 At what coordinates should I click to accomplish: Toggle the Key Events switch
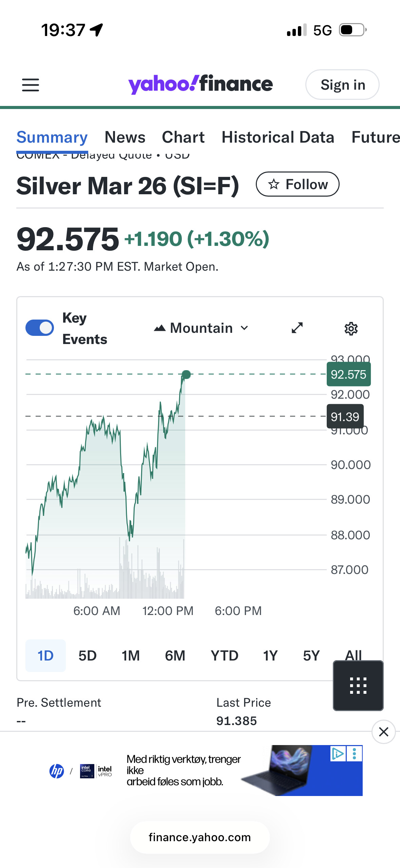pos(40,328)
